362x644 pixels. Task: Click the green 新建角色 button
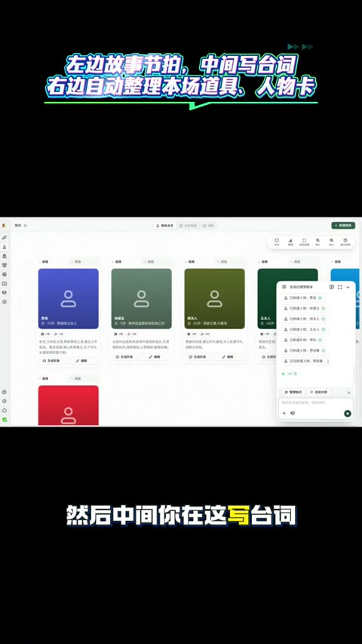[x=343, y=226]
